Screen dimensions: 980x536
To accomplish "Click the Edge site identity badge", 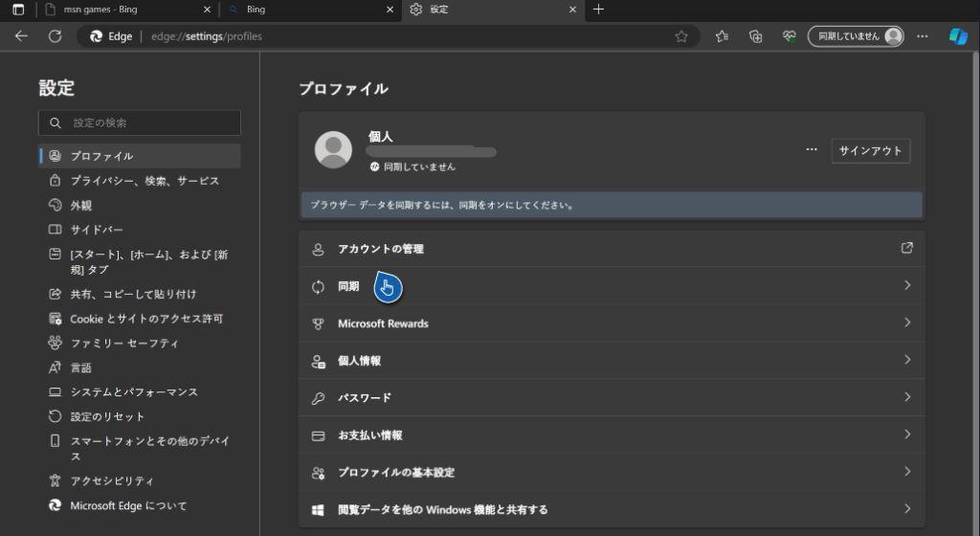I will tap(112, 36).
